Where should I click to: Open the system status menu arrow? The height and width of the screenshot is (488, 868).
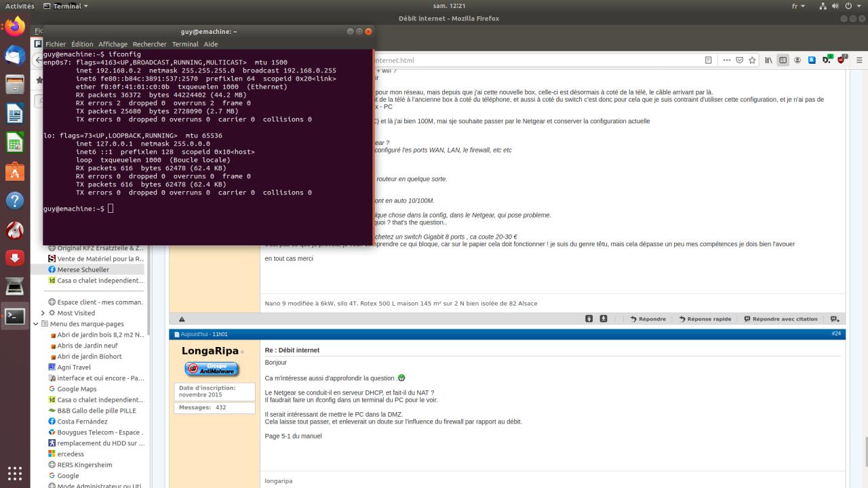pyautogui.click(x=858, y=6)
